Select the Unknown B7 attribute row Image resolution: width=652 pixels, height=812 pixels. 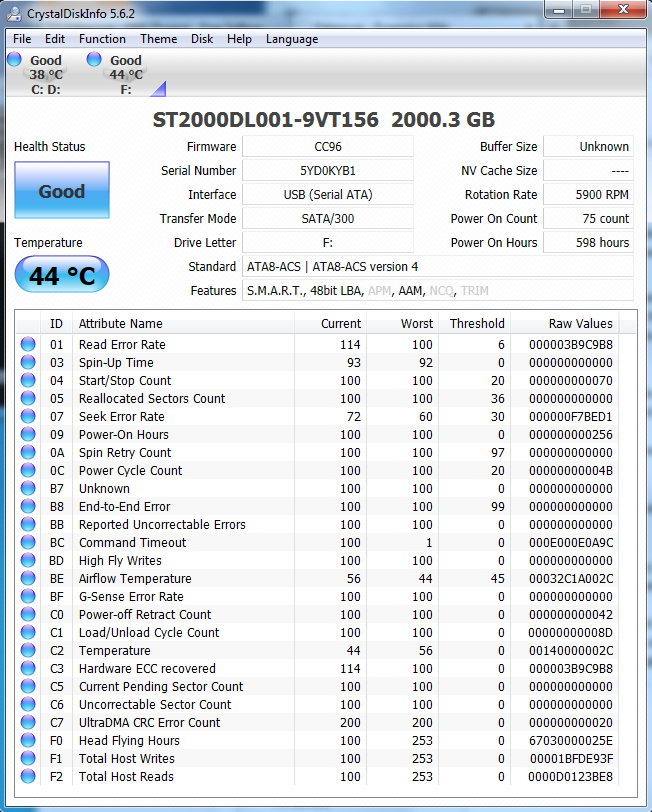(317, 488)
